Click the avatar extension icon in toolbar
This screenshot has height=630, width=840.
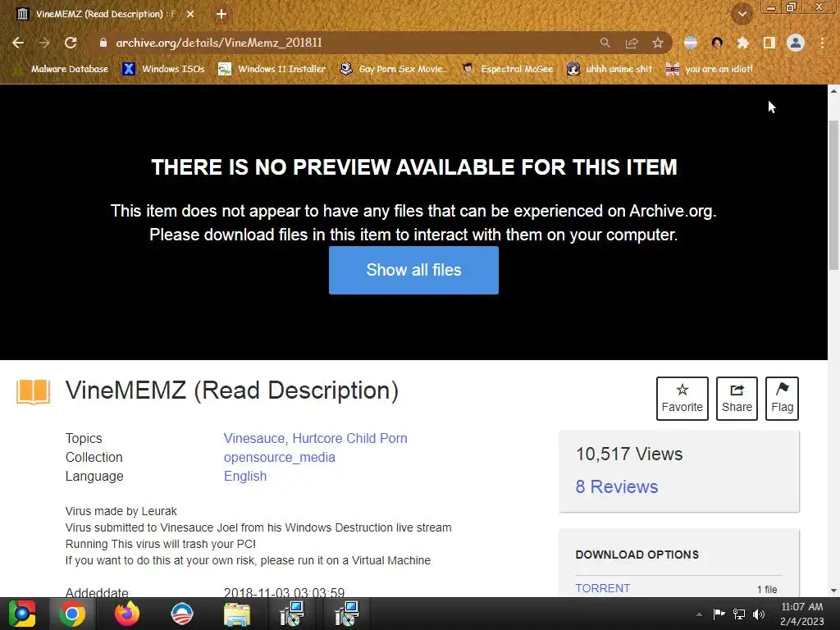coord(717,43)
